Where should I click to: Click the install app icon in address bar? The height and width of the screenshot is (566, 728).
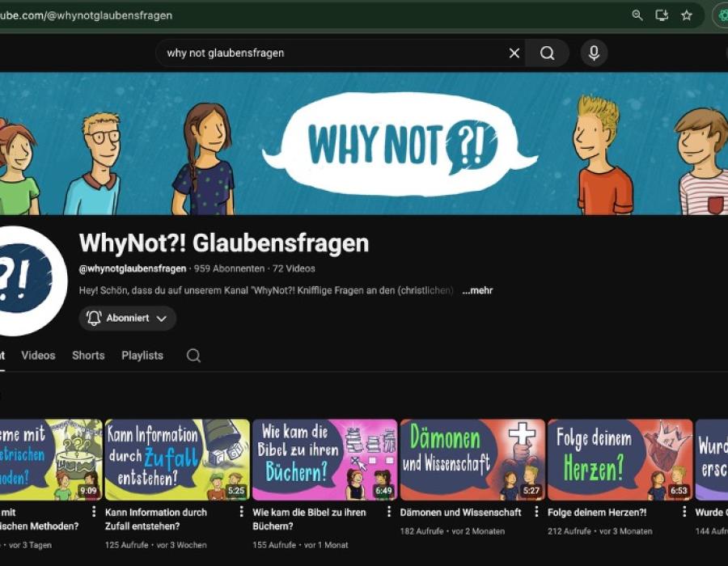pyautogui.click(x=662, y=15)
